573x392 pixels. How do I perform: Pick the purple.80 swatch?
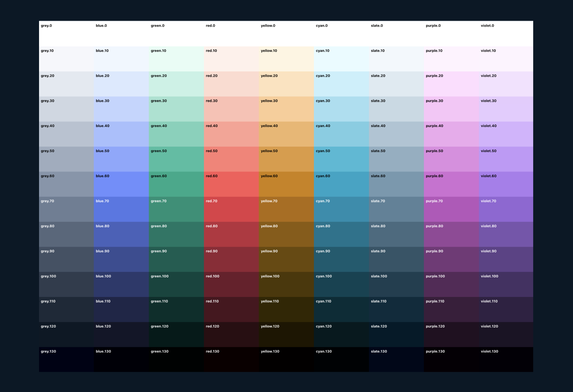451,234
